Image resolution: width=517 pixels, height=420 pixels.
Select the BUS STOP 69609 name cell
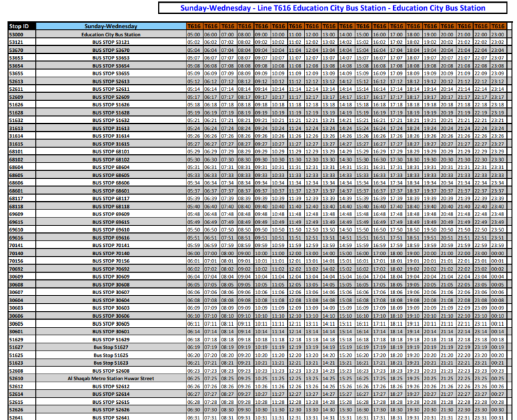[111, 214]
